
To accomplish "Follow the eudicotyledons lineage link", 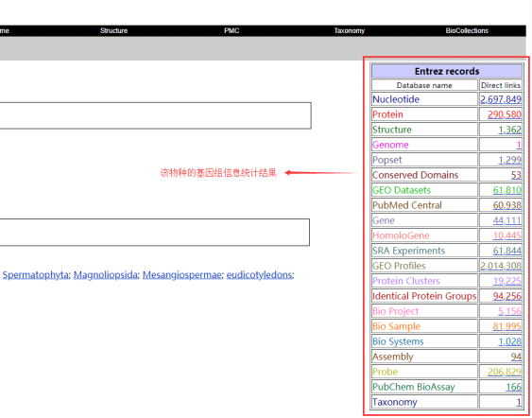I will click(259, 274).
